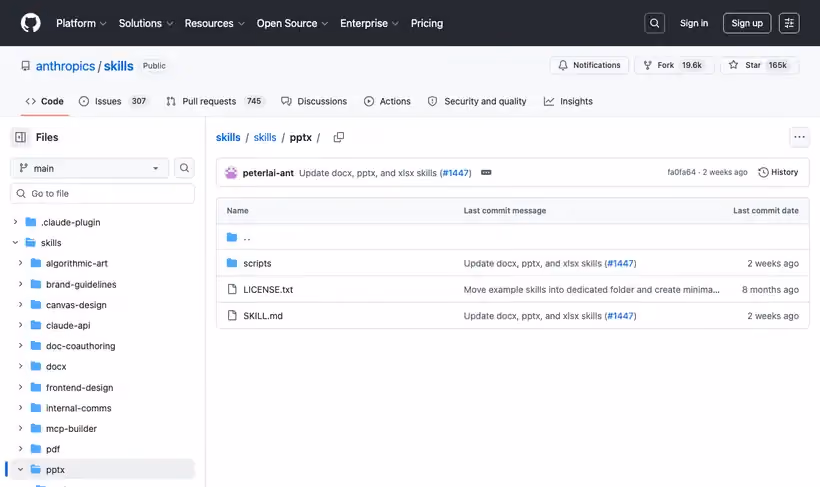Expand the canvas-design folder chevron

[20, 304]
